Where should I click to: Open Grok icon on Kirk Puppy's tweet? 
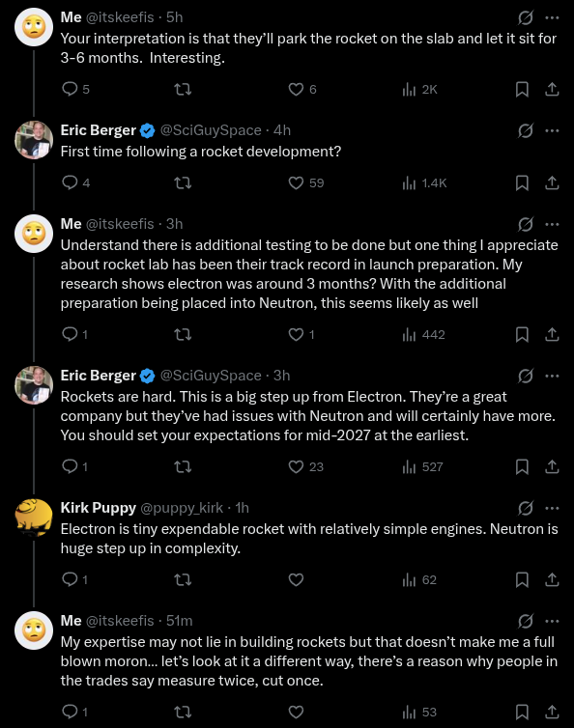(525, 508)
